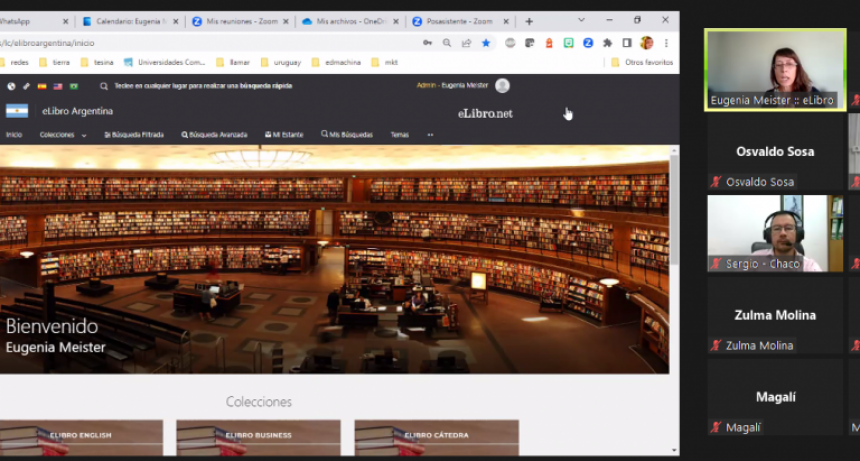The width and height of the screenshot is (860, 461).
Task: Toggle the browser side panel icon
Action: [x=627, y=43]
